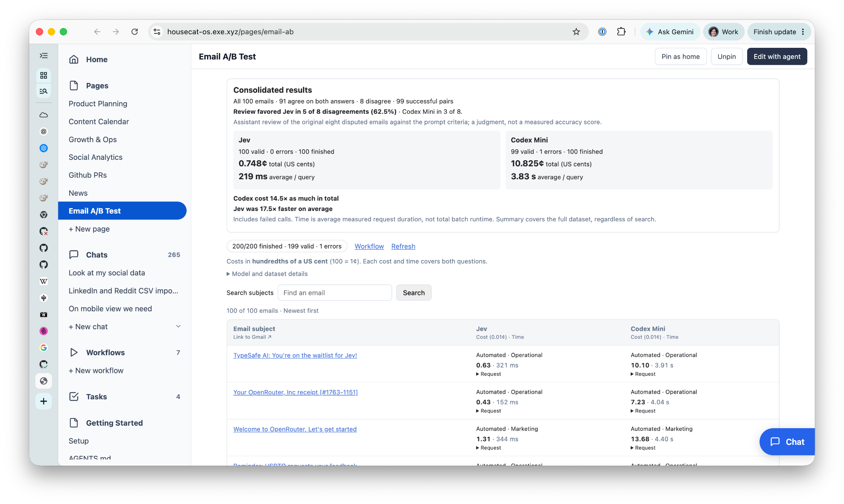Open the Workflow link
The image size is (844, 504).
(x=369, y=246)
